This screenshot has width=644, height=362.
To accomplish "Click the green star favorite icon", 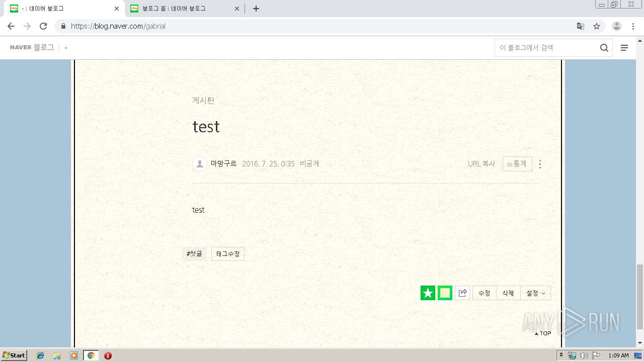I will click(x=428, y=293).
